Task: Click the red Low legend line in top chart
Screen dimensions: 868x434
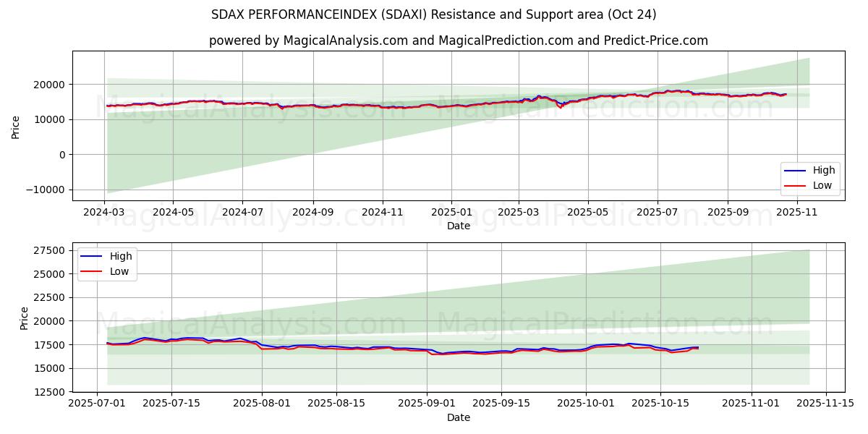Action: pyautogui.click(x=796, y=186)
